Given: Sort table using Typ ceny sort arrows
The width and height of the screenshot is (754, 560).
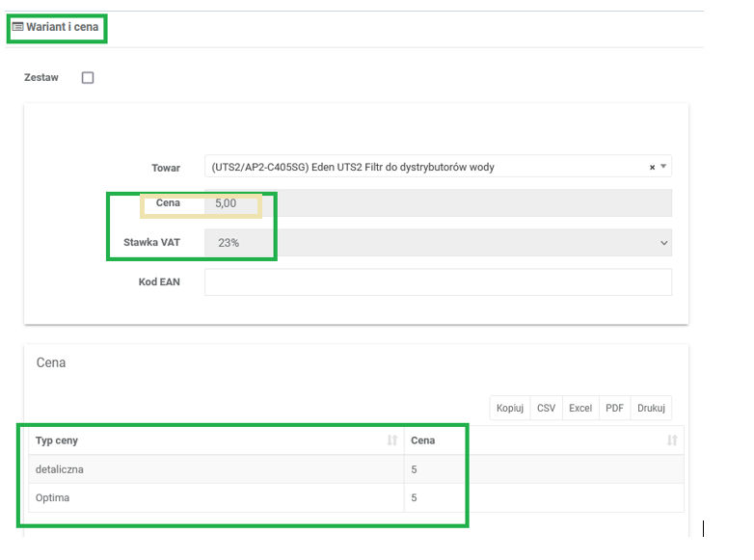Looking at the screenshot, I should tap(391, 440).
